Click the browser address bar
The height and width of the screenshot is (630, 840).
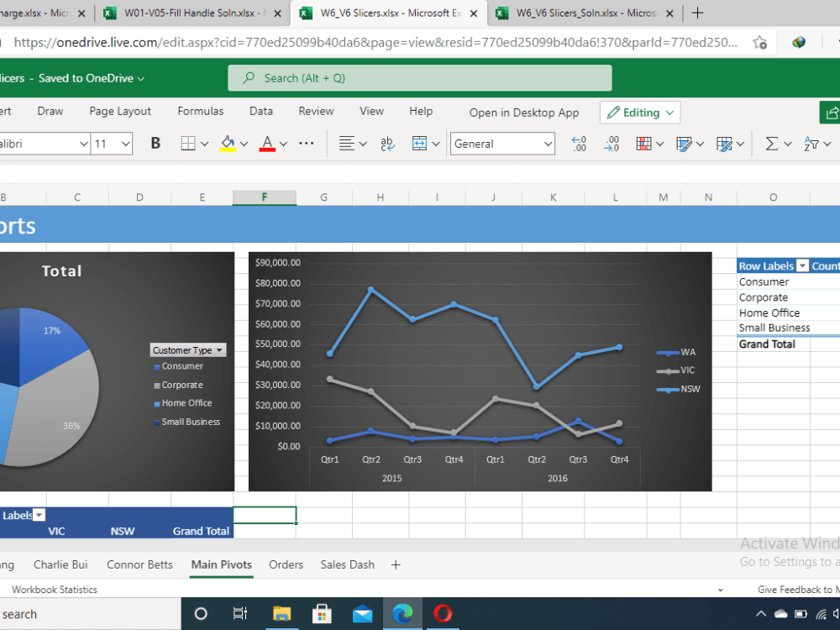click(375, 42)
